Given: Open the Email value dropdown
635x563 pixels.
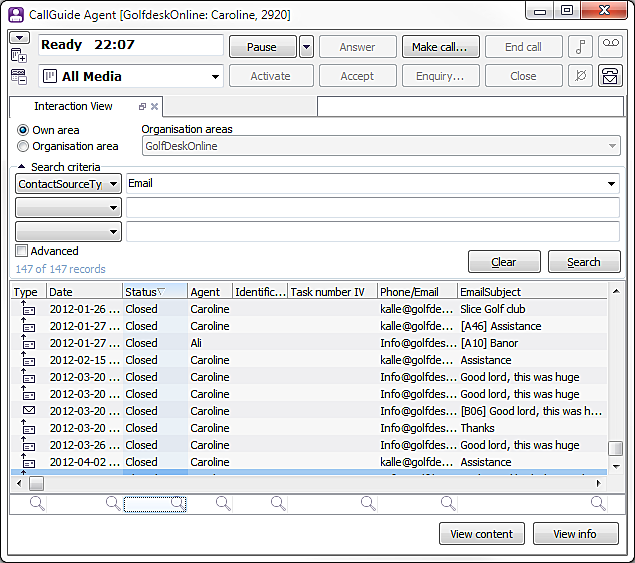Looking at the screenshot, I should 612,184.
